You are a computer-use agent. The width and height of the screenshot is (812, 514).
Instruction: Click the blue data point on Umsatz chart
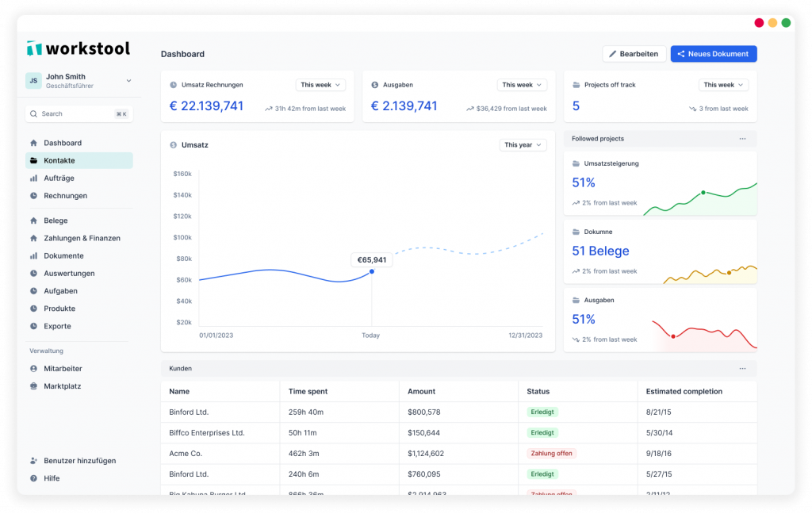(372, 272)
